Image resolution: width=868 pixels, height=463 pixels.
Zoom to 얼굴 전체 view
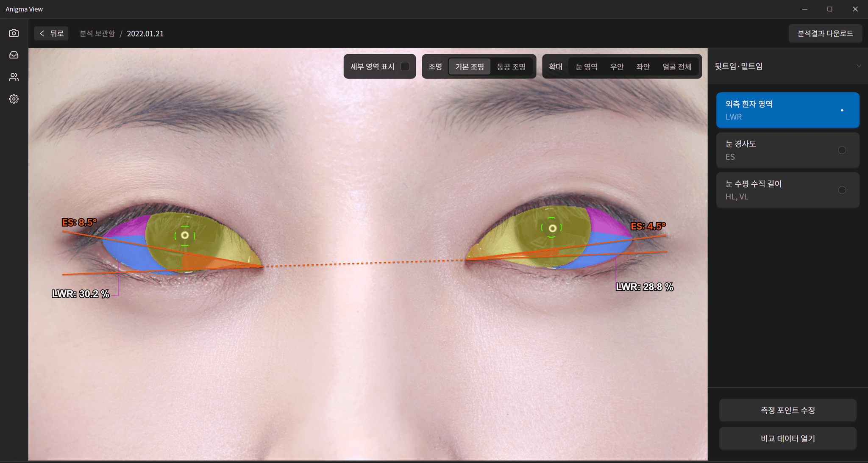point(676,67)
